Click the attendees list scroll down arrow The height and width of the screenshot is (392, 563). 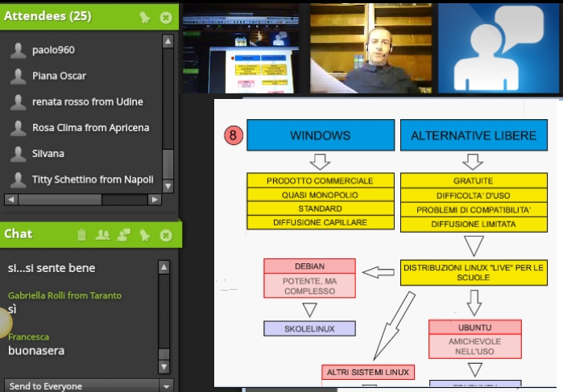168,186
